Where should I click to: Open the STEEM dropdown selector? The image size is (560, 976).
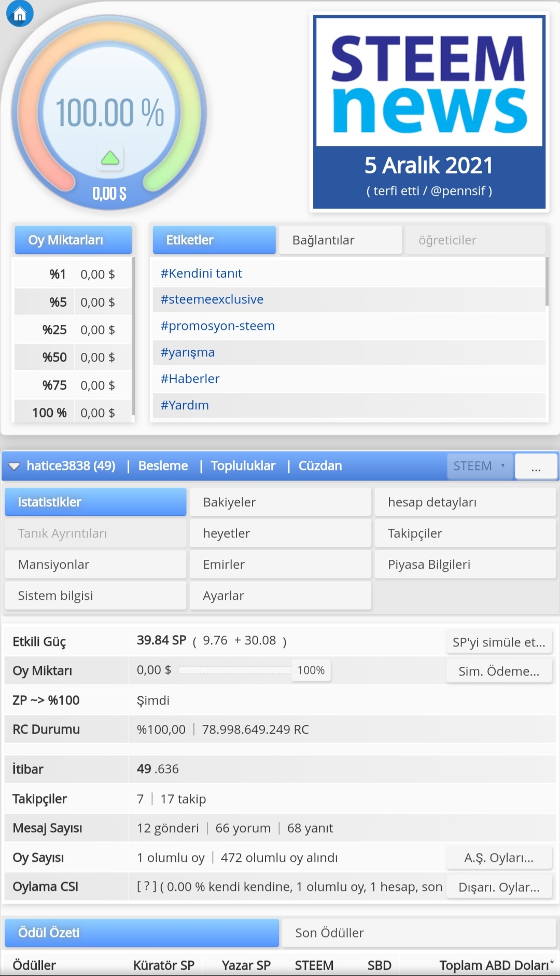[480, 466]
